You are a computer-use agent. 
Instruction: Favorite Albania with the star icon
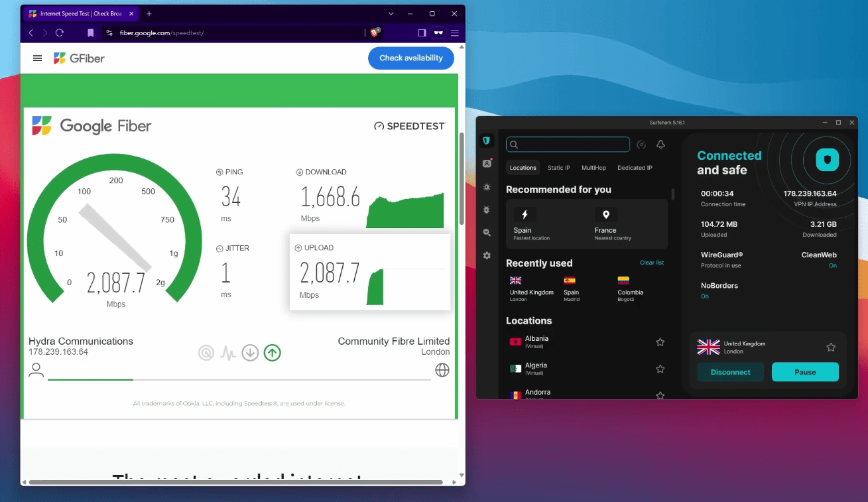coord(660,342)
